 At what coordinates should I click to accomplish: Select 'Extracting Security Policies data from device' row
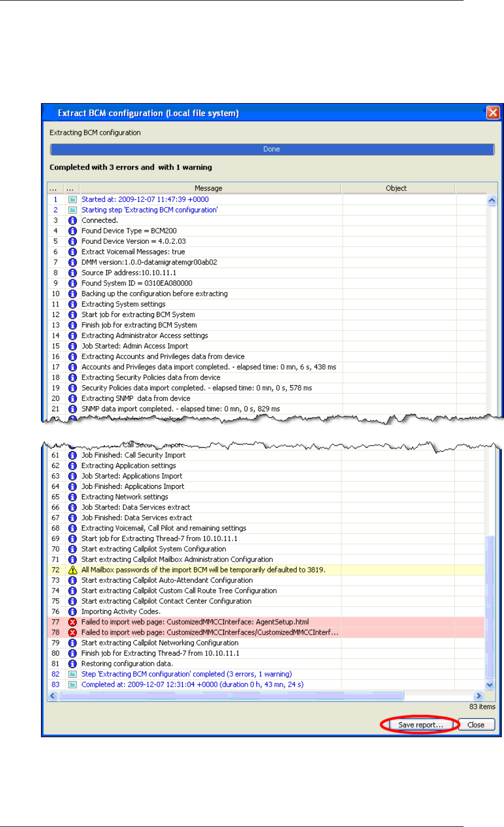click(267, 377)
